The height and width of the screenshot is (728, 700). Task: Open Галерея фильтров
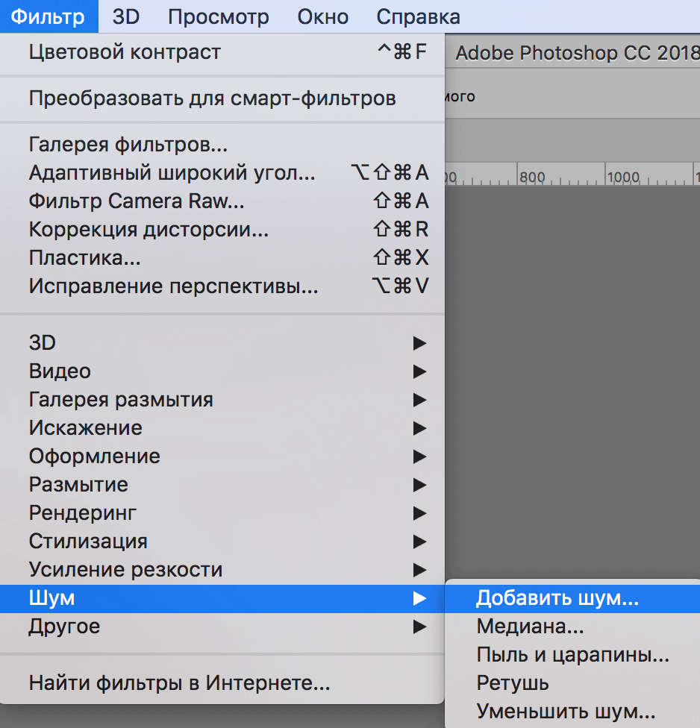[130, 144]
